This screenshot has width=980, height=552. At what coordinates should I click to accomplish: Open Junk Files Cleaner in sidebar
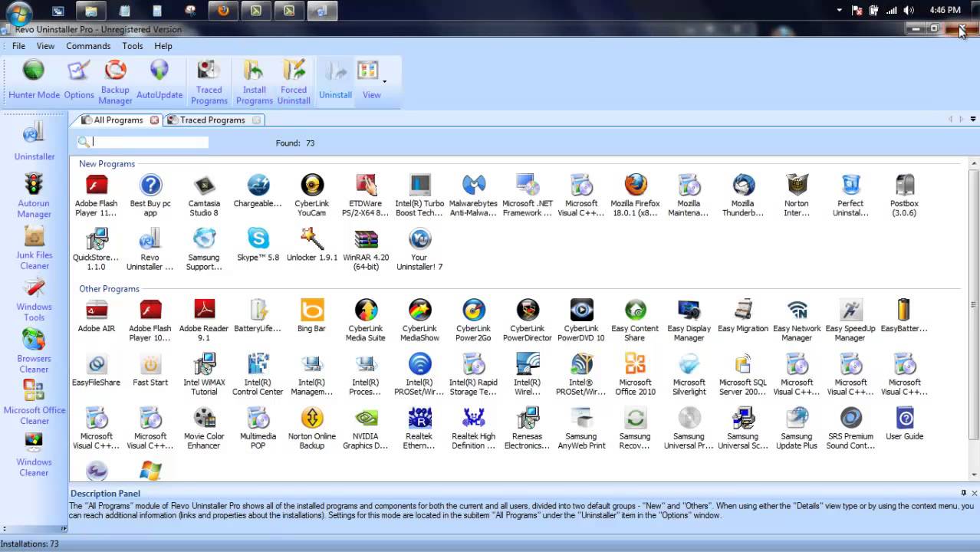pyautogui.click(x=35, y=247)
